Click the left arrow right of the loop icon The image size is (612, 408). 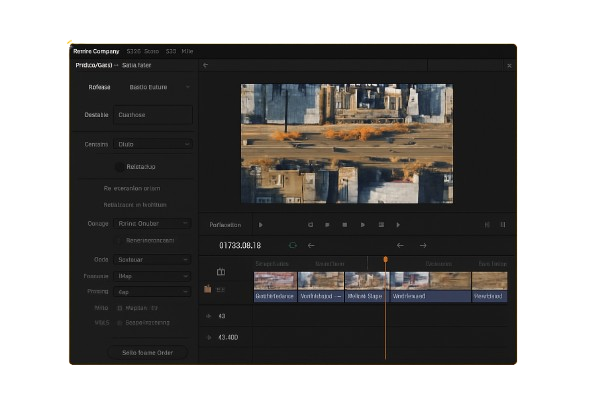coord(311,245)
